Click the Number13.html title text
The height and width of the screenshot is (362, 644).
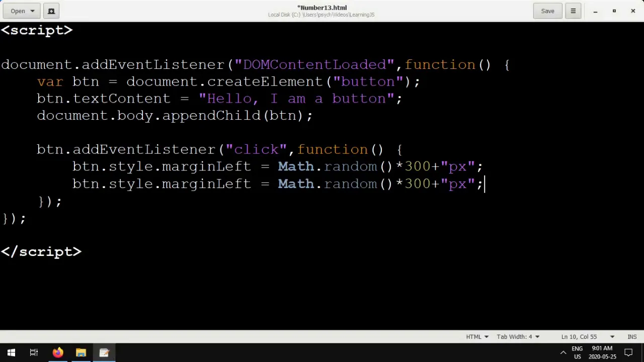[x=322, y=8]
